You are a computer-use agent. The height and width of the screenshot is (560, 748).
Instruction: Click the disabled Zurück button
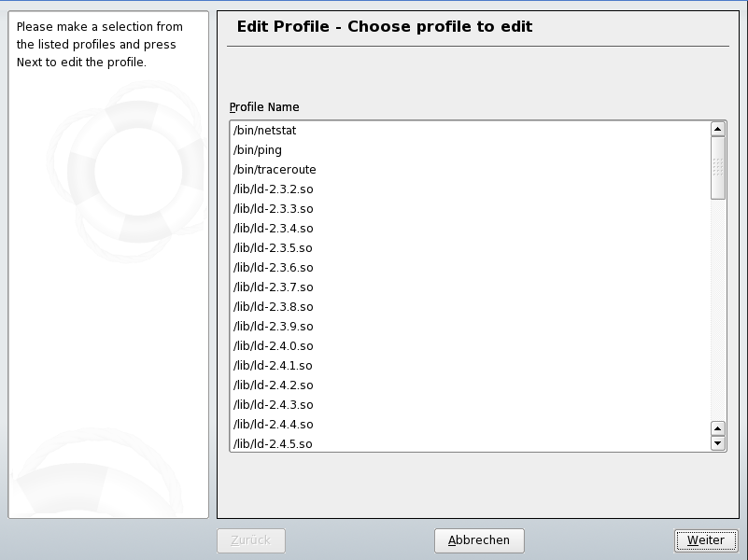(x=250, y=539)
